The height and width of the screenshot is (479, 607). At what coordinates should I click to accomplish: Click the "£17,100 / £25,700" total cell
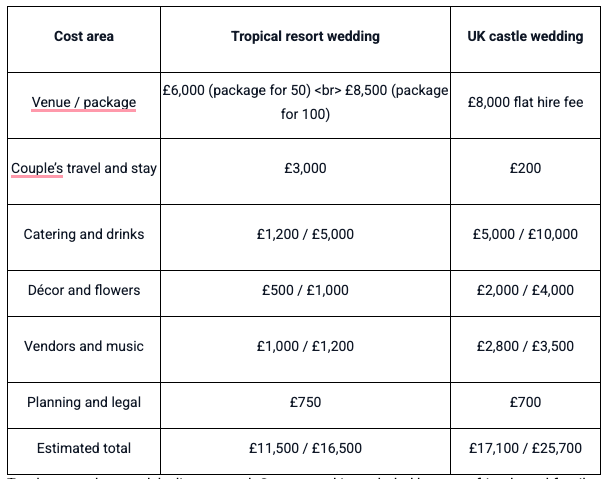(x=525, y=448)
